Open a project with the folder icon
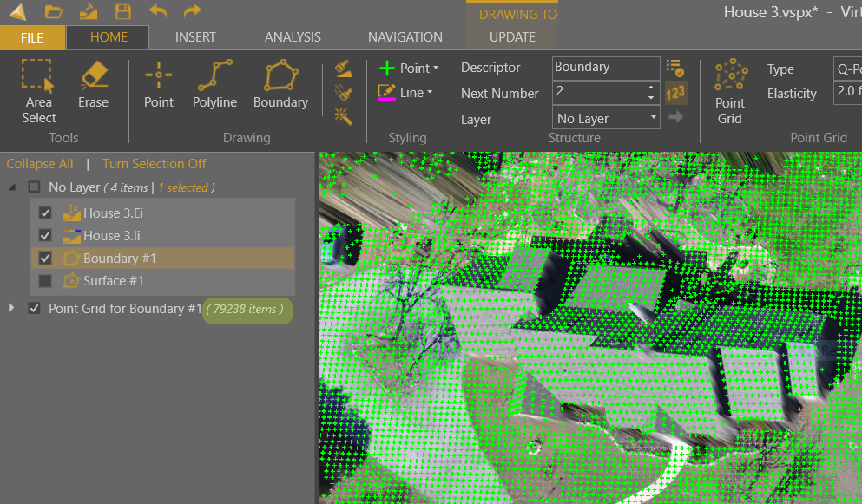The height and width of the screenshot is (504, 862). click(53, 11)
